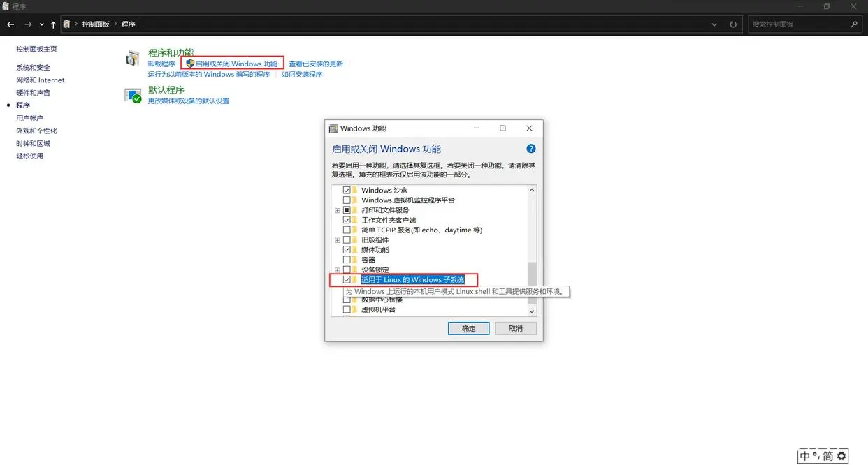Click the Default Programs icon

(x=133, y=96)
